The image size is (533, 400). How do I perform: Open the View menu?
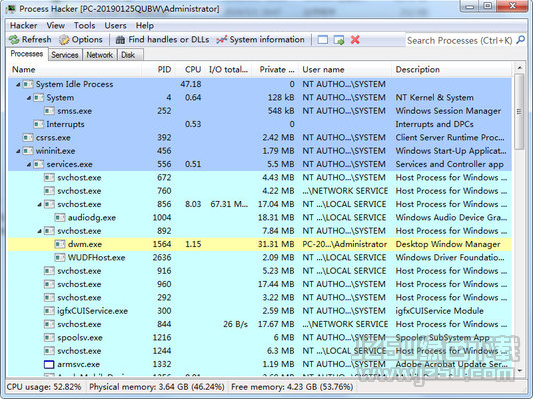point(55,25)
